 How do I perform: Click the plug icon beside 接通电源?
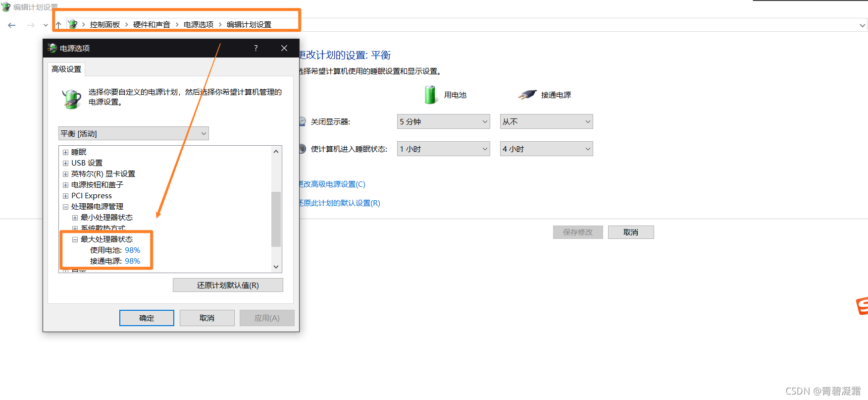[527, 94]
